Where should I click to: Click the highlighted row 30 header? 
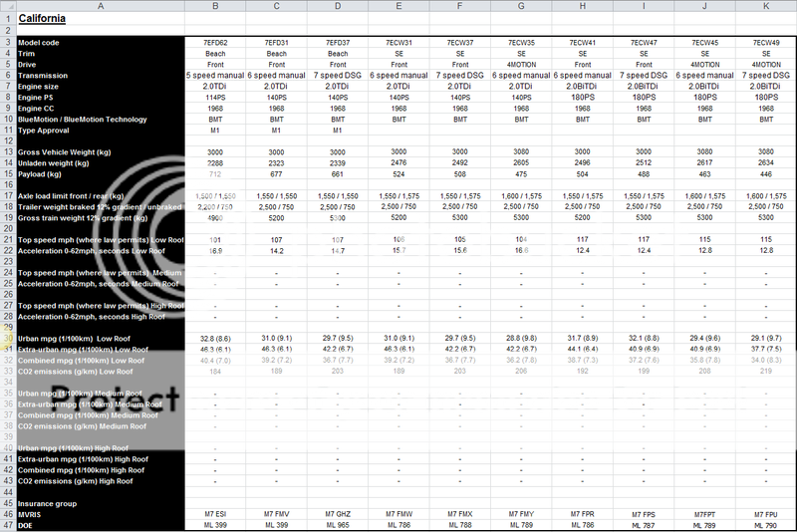tap(6, 340)
